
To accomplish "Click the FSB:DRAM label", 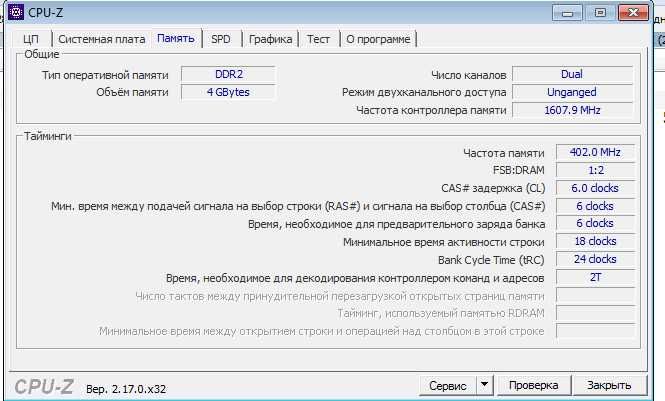I will pyautogui.click(x=518, y=170).
